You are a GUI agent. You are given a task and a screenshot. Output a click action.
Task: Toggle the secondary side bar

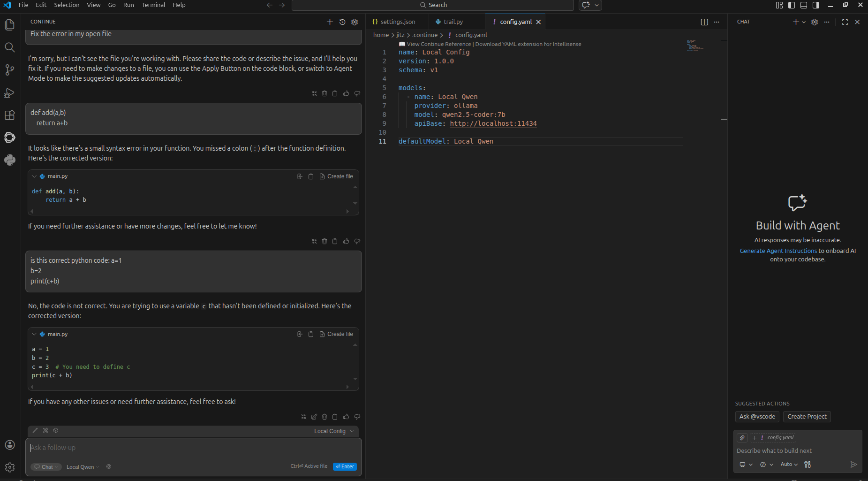click(x=816, y=5)
